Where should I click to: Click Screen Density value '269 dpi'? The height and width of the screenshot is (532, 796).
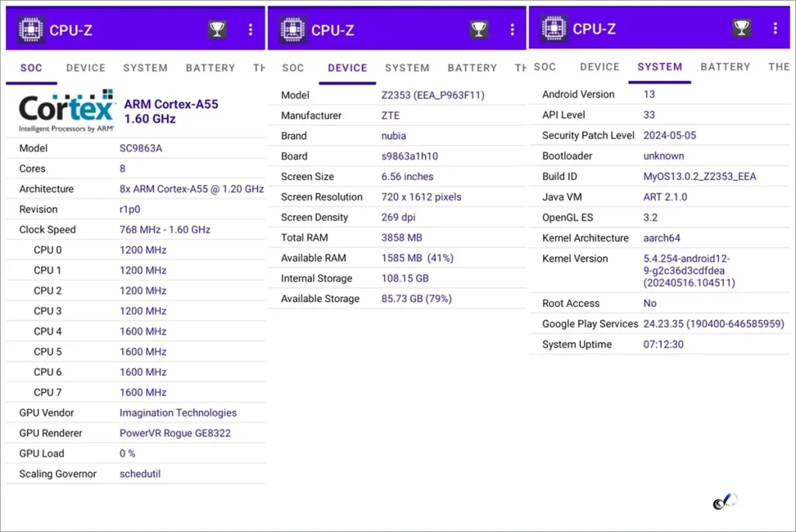point(398,217)
